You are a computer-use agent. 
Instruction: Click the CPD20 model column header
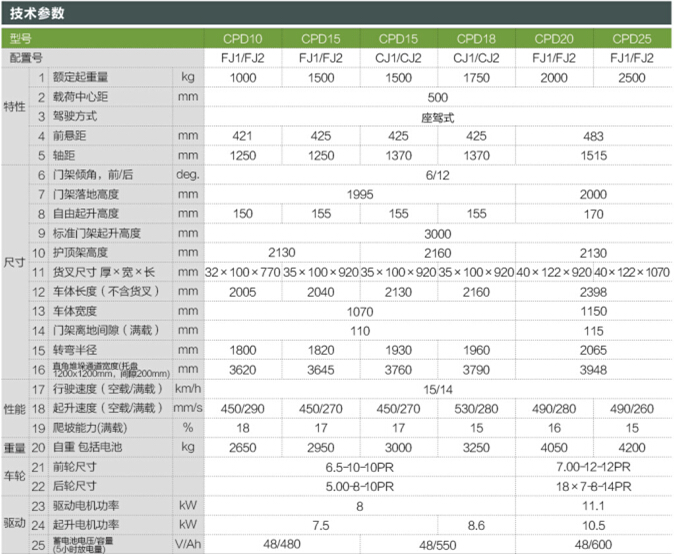pos(555,39)
